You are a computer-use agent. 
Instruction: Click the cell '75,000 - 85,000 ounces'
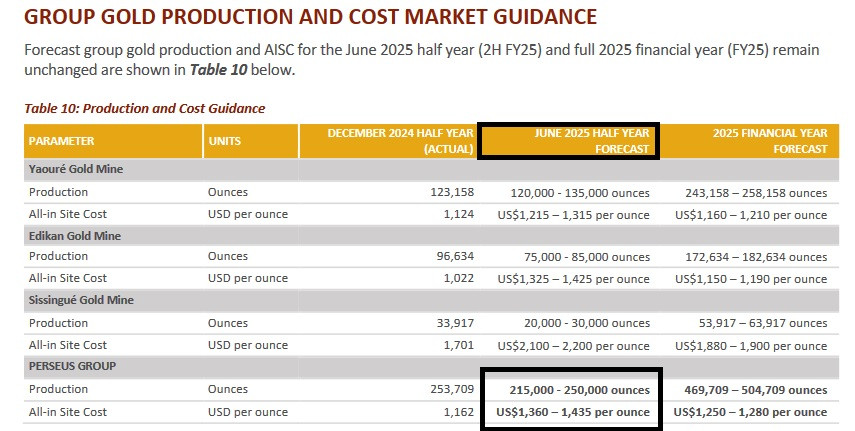[x=587, y=258]
